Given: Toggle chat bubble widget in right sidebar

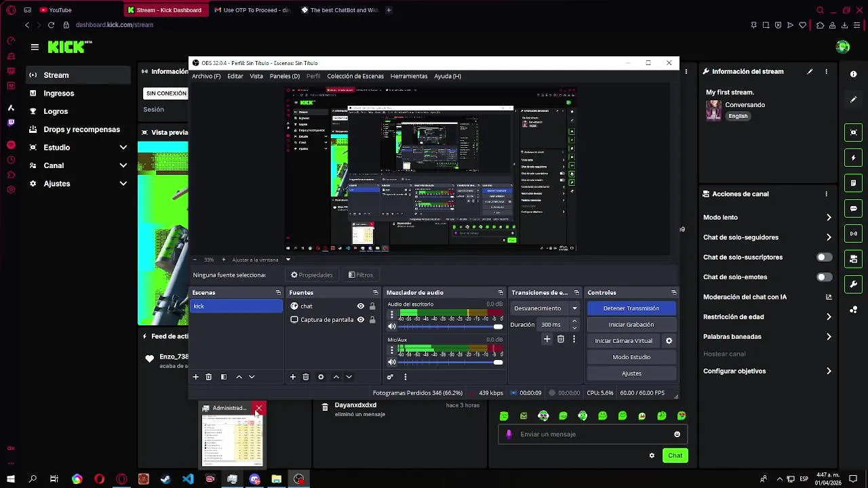Looking at the screenshot, I should click(854, 208).
